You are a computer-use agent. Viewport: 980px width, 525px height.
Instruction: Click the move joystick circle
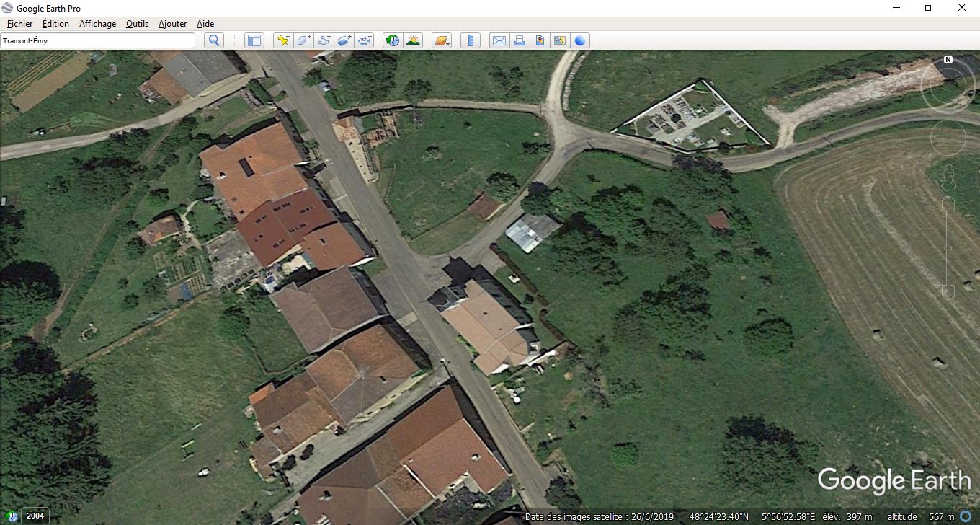pyautogui.click(x=948, y=137)
